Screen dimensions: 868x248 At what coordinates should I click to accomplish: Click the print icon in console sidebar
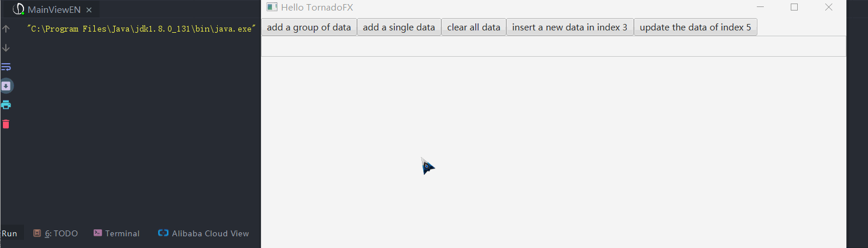6,105
